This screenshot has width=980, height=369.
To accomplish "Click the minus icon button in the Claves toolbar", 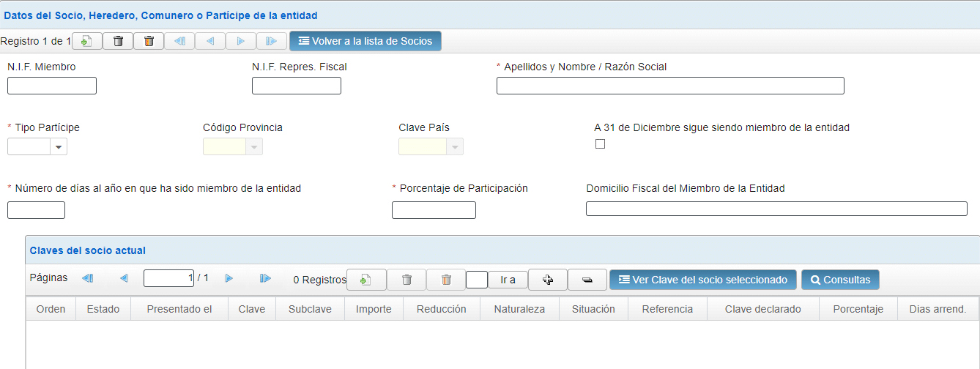I will [x=587, y=280].
